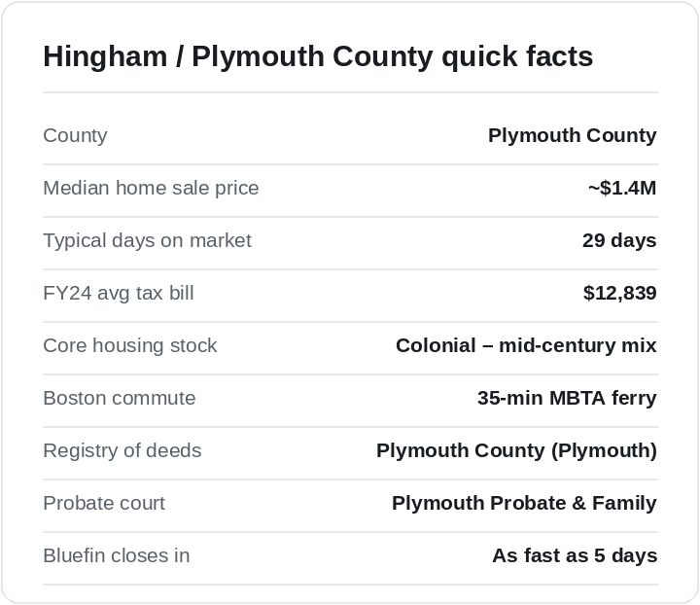Select the Typical days on market label

(x=148, y=240)
